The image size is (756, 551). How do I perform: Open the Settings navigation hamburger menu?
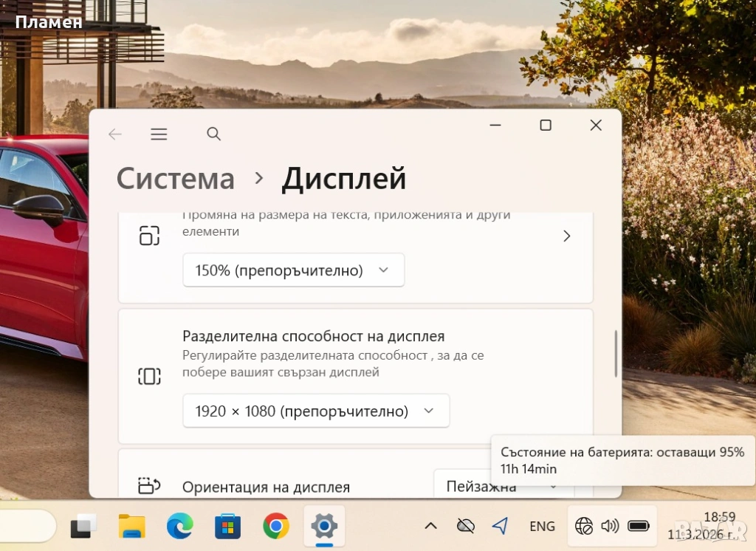(x=159, y=134)
